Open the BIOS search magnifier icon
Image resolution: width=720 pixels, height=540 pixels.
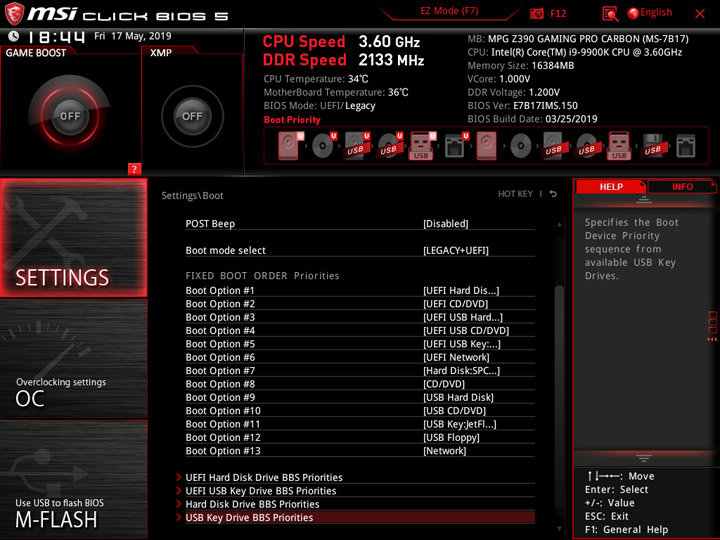(x=610, y=14)
